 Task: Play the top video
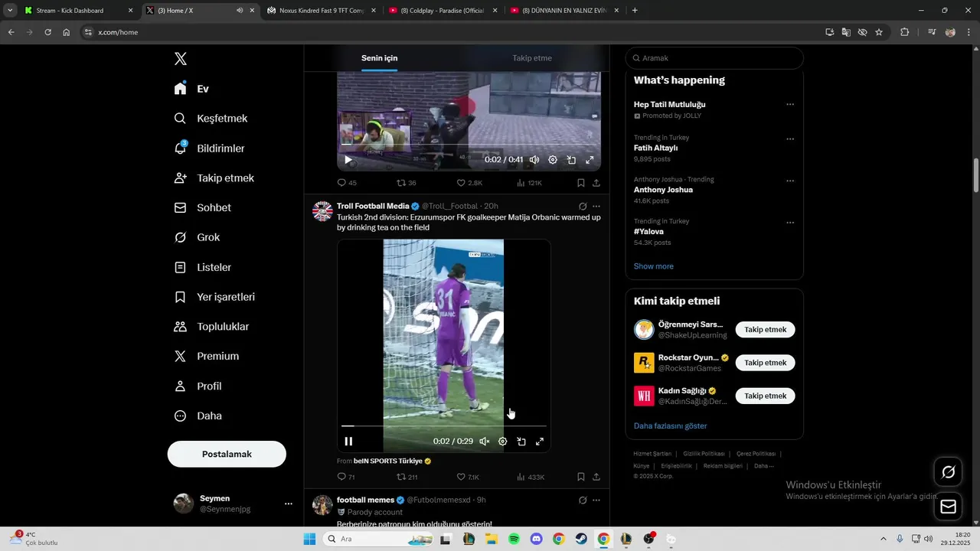pyautogui.click(x=348, y=160)
